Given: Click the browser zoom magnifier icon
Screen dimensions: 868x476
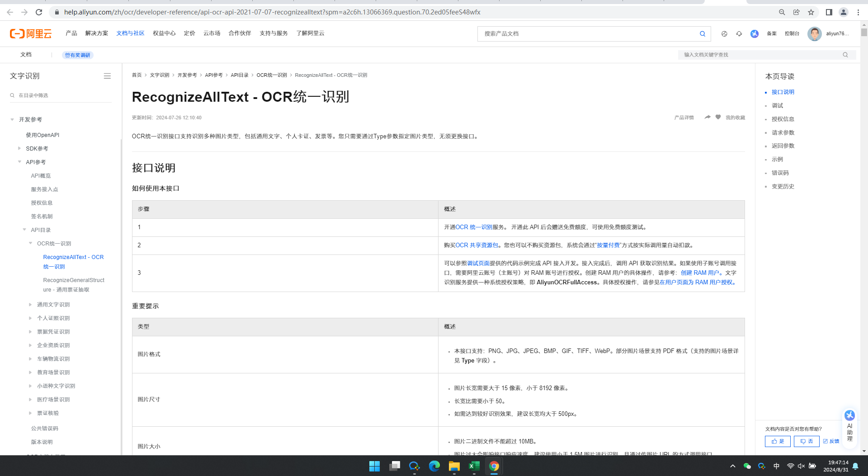Looking at the screenshot, I should tap(782, 12).
